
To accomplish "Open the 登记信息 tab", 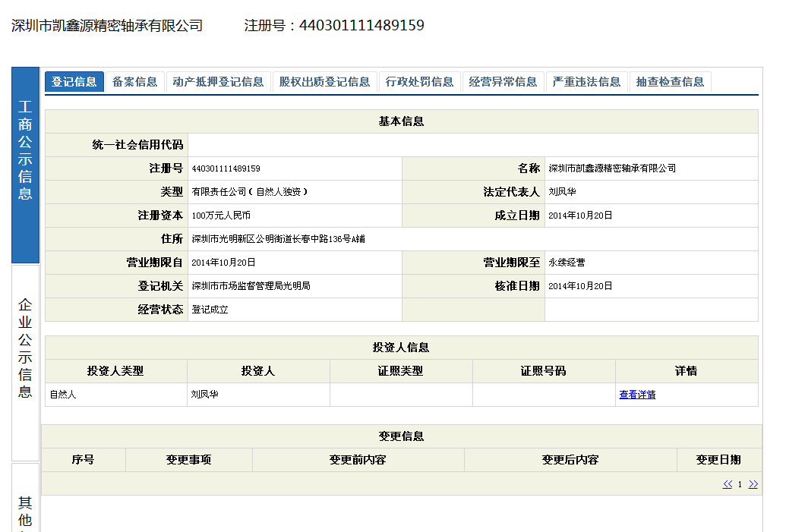I will click(x=74, y=82).
